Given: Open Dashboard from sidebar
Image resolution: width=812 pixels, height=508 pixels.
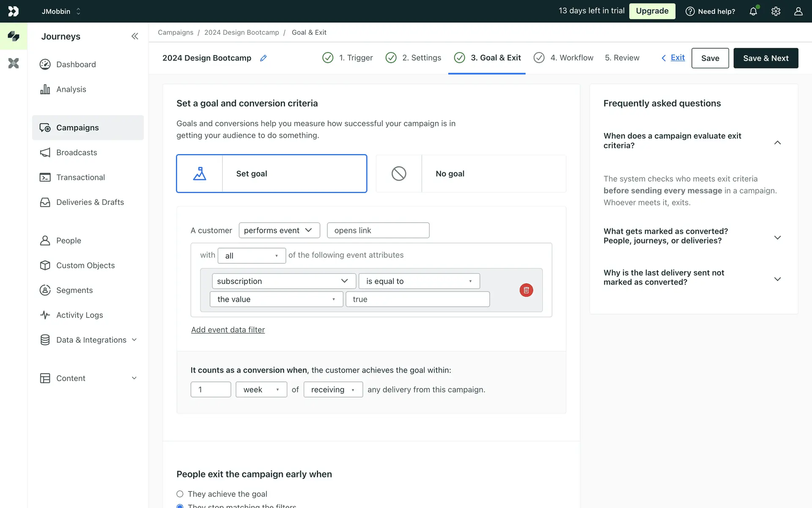Looking at the screenshot, I should (x=76, y=64).
